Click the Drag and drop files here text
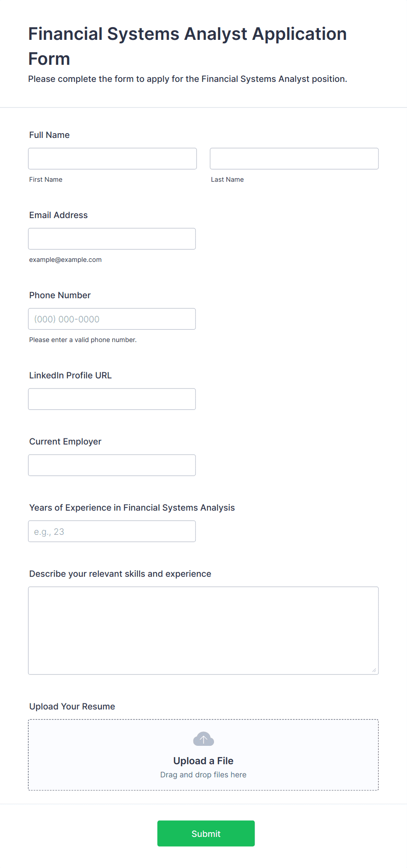The image size is (407, 868). pyautogui.click(x=203, y=775)
